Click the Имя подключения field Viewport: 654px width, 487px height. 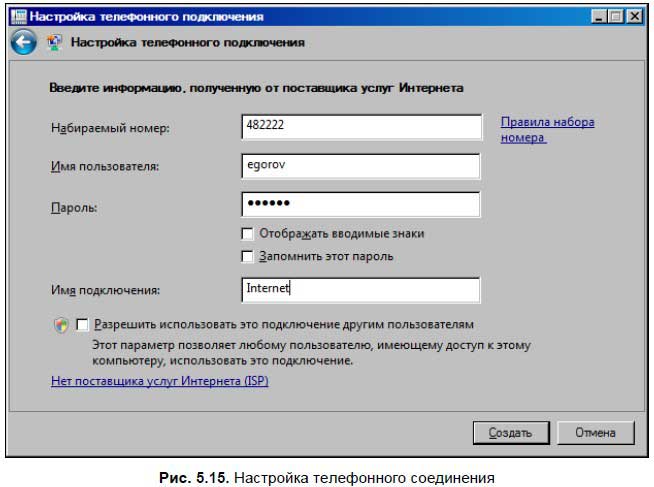361,290
